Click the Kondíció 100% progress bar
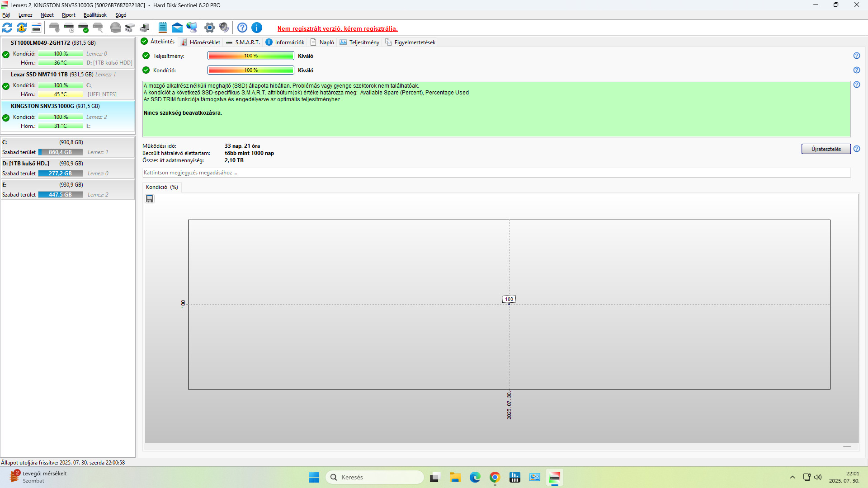The height and width of the screenshot is (488, 868). tap(250, 70)
